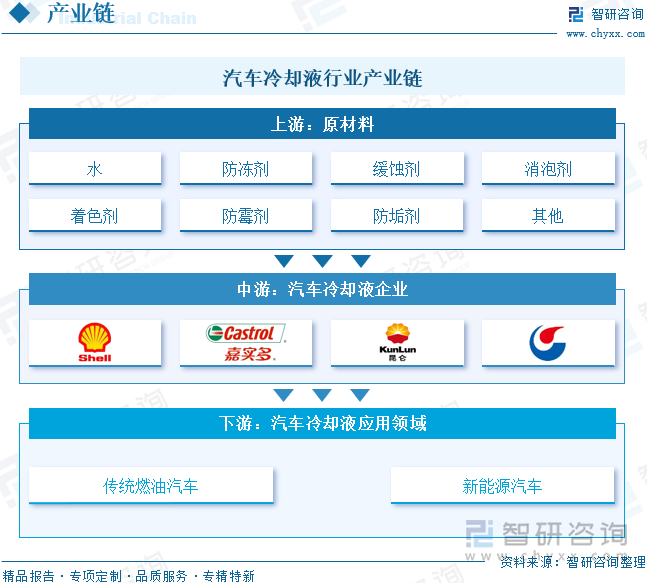The width and height of the screenshot is (647, 583).
Task: Click the 中游：汽车冷却液企业 header bar
Action: (x=322, y=289)
